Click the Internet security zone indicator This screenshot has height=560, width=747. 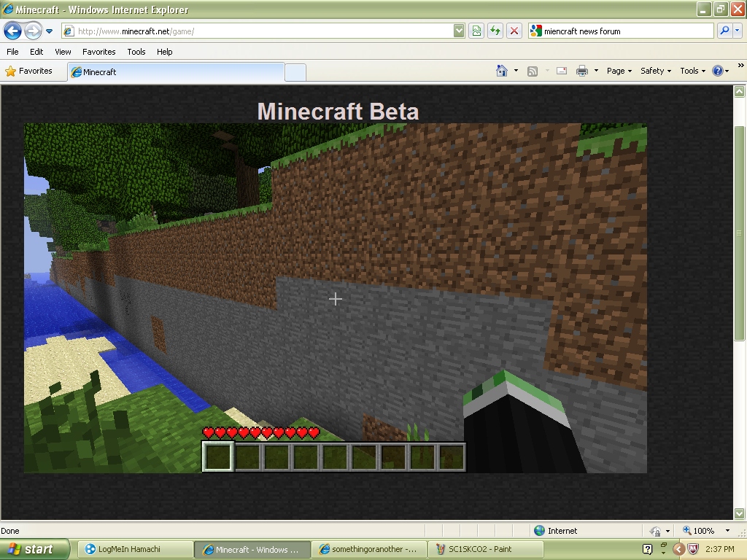556,531
